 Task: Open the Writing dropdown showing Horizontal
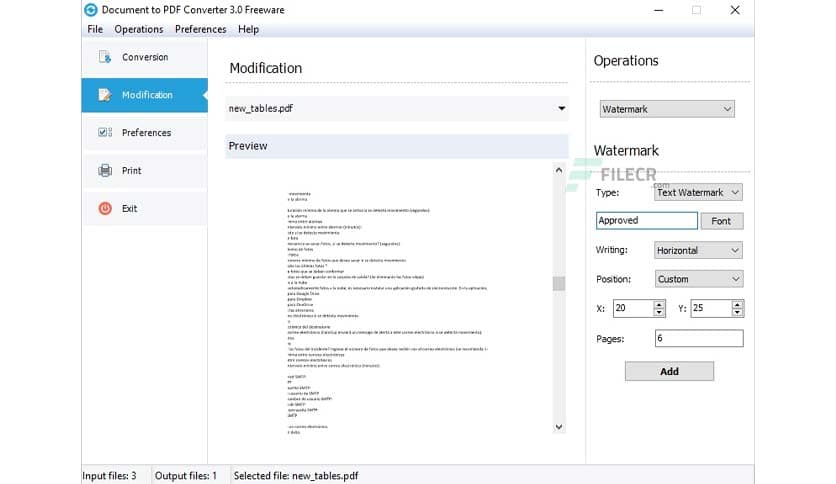pos(698,251)
